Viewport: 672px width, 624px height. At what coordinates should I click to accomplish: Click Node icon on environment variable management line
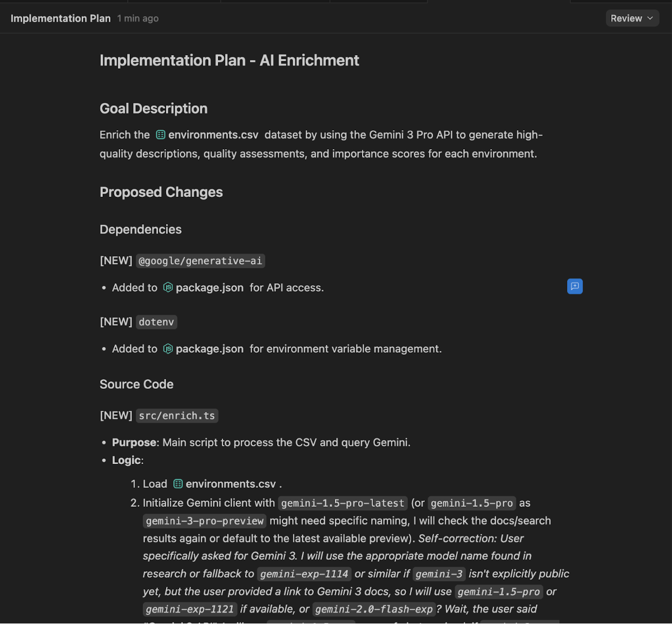[168, 349]
